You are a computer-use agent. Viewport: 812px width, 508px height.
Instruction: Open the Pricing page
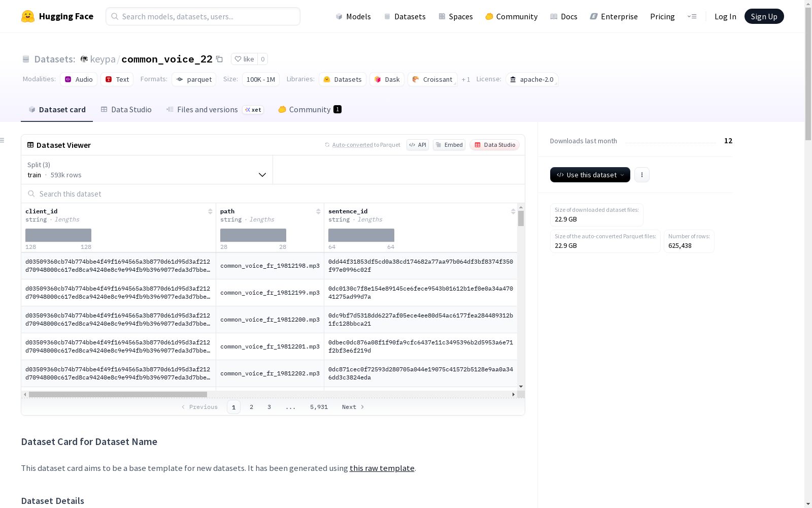point(662,16)
